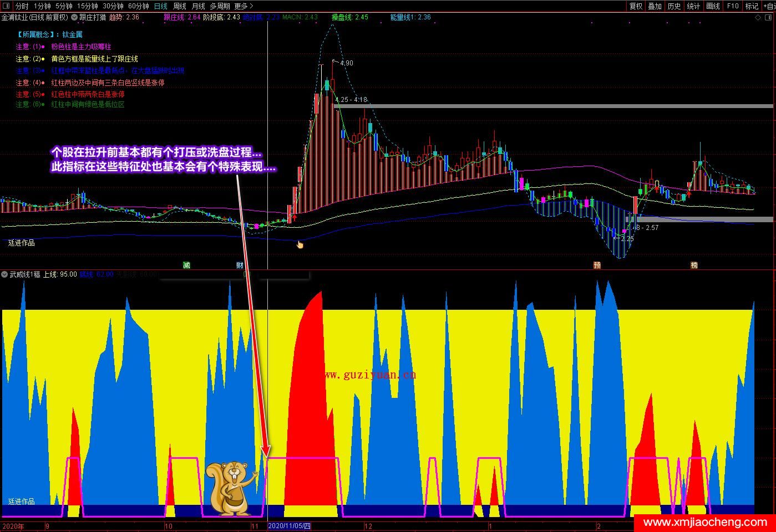Toggle the left sidebar panel icon

tap(6, 6)
